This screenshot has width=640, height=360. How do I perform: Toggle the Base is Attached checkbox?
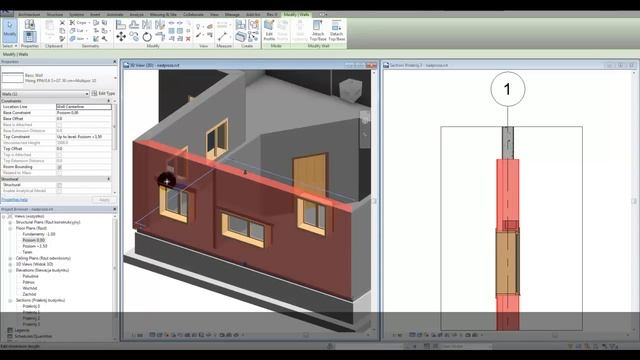(x=60, y=124)
